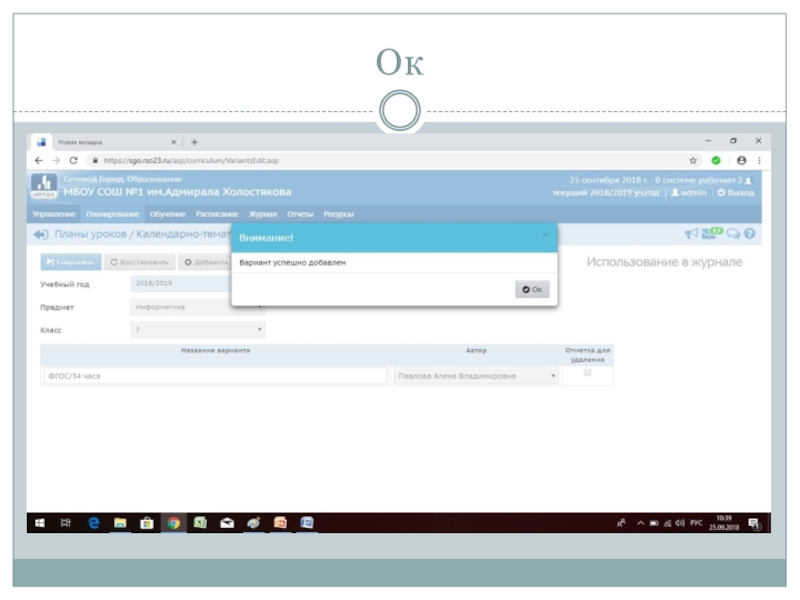Screen dimensions: 800x600
Task: Open the announcements megaphone icon
Action: click(x=691, y=234)
